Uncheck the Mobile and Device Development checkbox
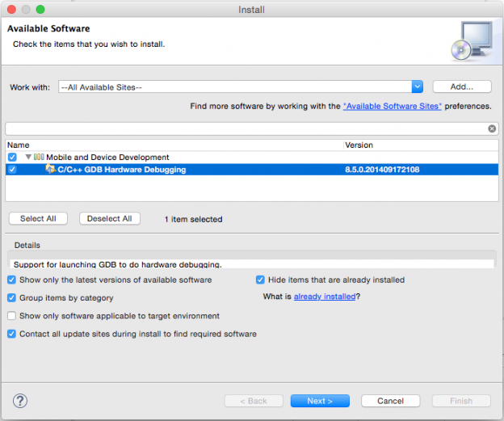 [x=11, y=158]
